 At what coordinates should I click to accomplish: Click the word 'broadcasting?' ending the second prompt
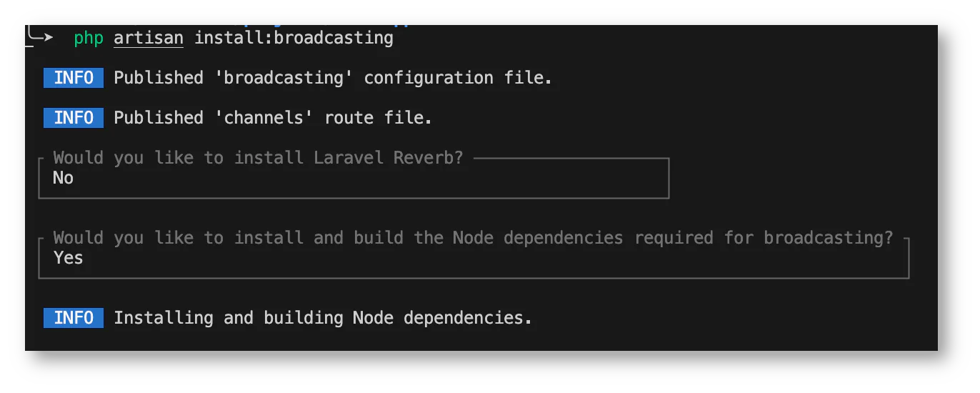829,238
